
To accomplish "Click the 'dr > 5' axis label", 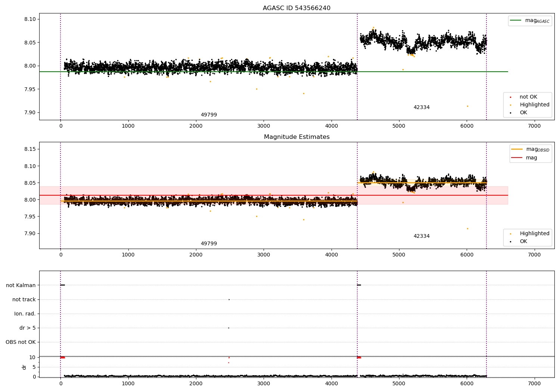I will click(x=28, y=328).
